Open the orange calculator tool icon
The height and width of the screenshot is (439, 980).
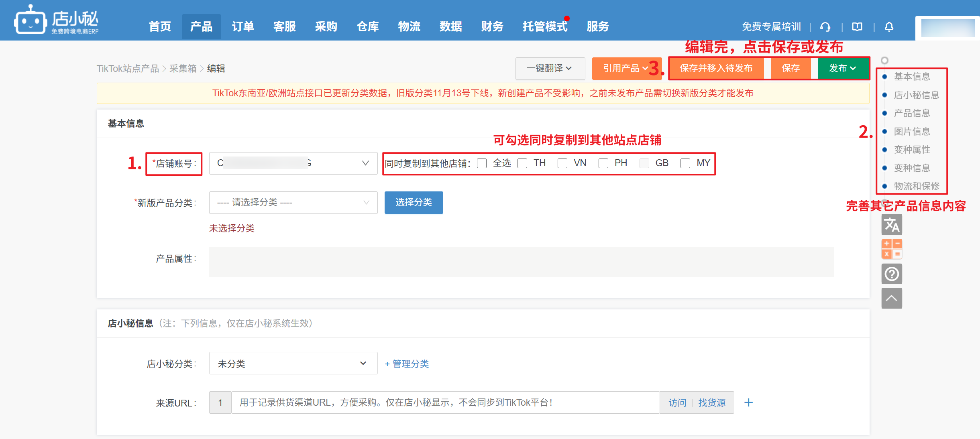click(892, 249)
